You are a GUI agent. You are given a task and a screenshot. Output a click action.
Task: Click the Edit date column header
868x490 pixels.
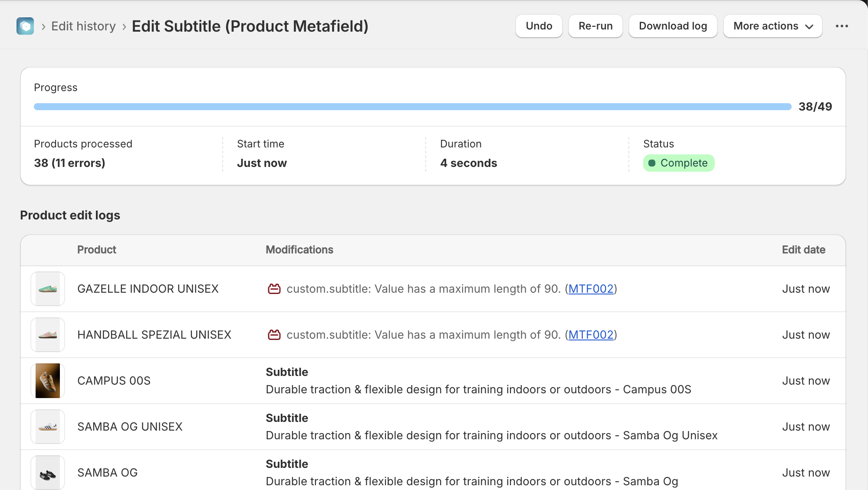coord(804,250)
